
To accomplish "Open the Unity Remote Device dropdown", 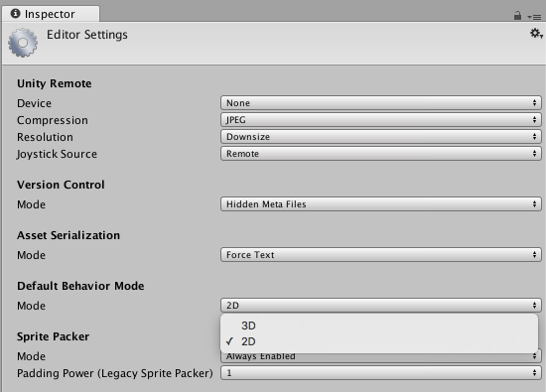I will [381, 103].
